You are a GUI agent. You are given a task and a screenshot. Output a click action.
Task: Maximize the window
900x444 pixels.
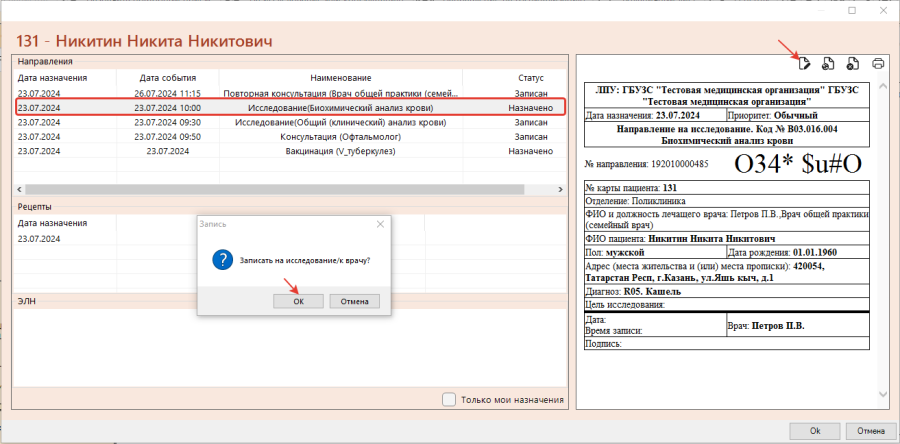point(852,10)
